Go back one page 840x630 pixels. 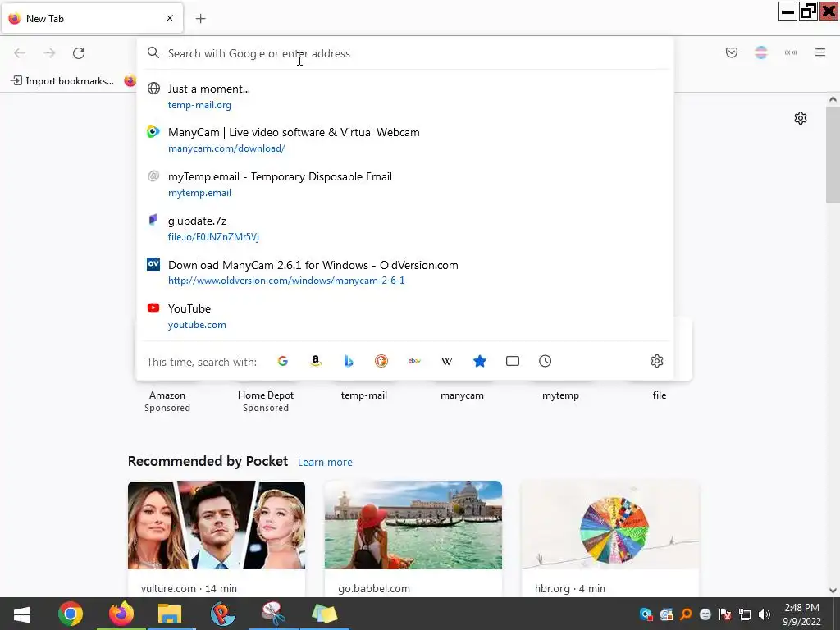click(x=20, y=53)
